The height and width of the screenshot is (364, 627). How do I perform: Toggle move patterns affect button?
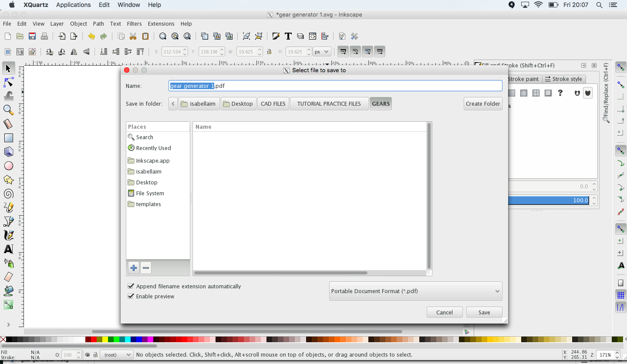coord(380,51)
